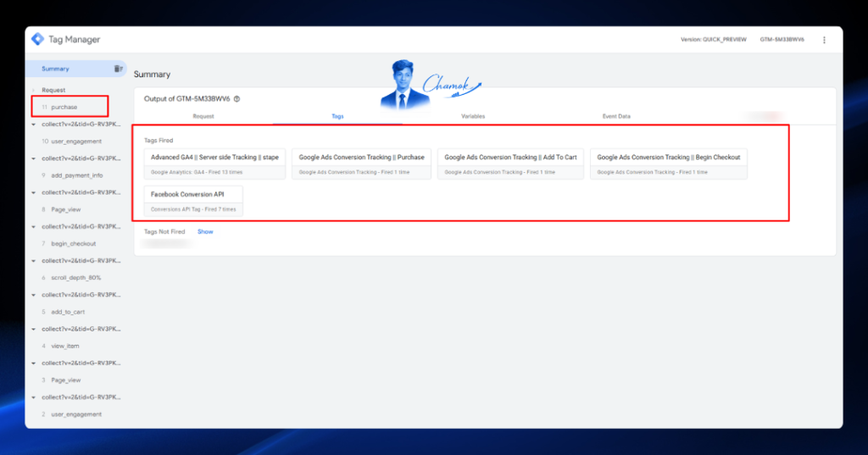Open Advanced GA4 Server side Tracking tag
This screenshot has height=455, width=868.
214,164
